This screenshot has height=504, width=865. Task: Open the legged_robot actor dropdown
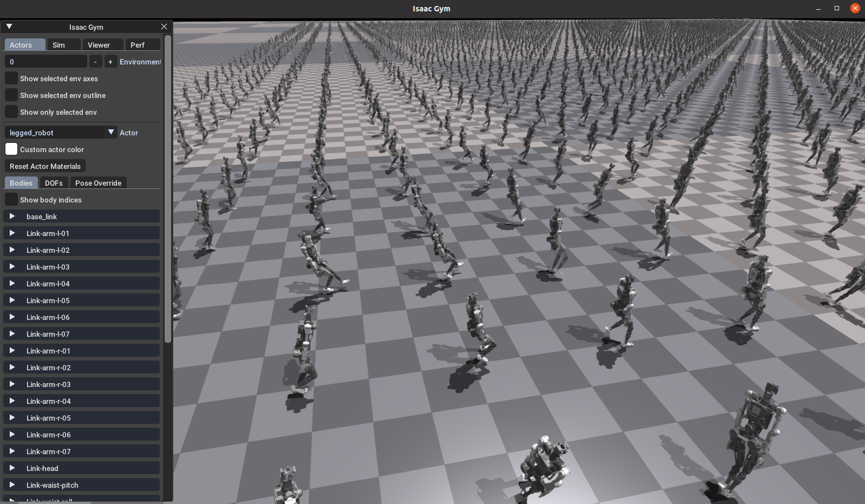point(61,133)
